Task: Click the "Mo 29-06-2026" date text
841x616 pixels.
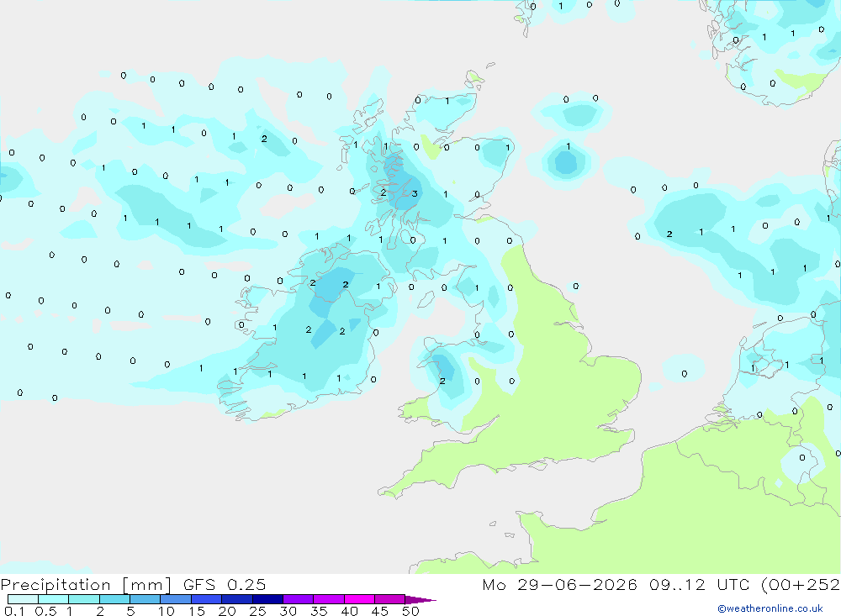Action: pyautogui.click(x=559, y=584)
